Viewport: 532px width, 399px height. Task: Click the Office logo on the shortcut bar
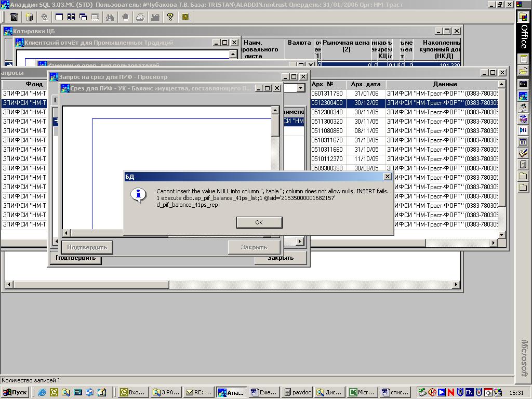click(523, 16)
